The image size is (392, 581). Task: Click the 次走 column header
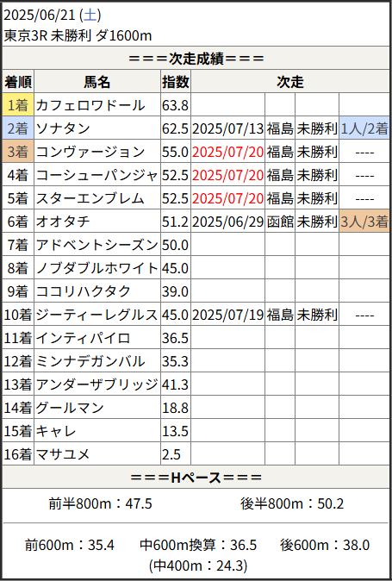coord(290,82)
